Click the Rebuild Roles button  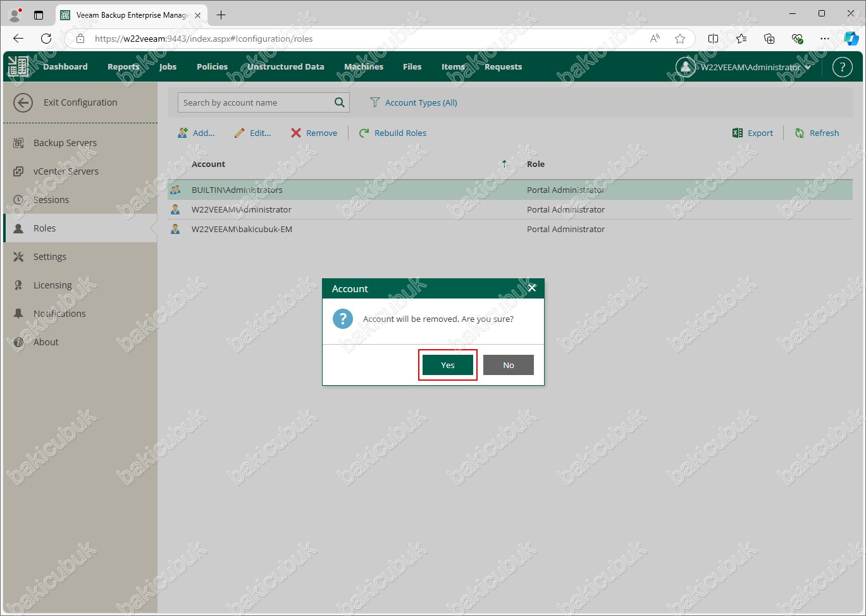[393, 133]
